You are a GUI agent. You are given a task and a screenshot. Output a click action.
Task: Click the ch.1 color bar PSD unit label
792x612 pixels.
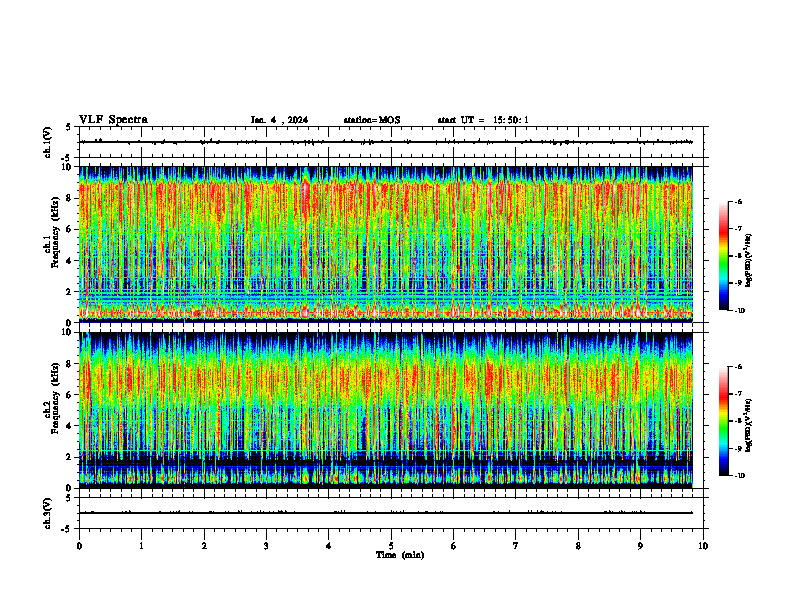tap(749, 261)
